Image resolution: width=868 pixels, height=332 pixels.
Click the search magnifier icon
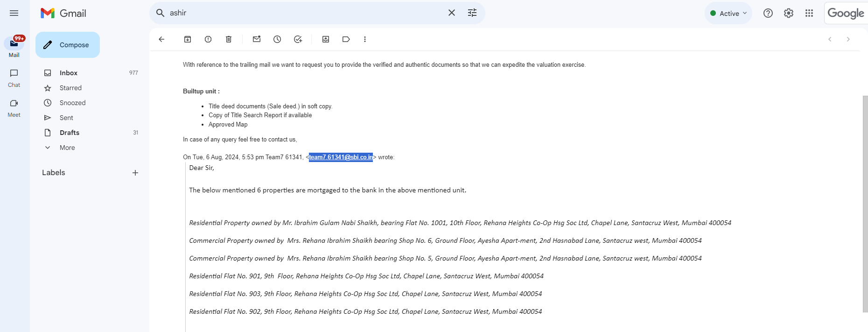click(x=160, y=13)
